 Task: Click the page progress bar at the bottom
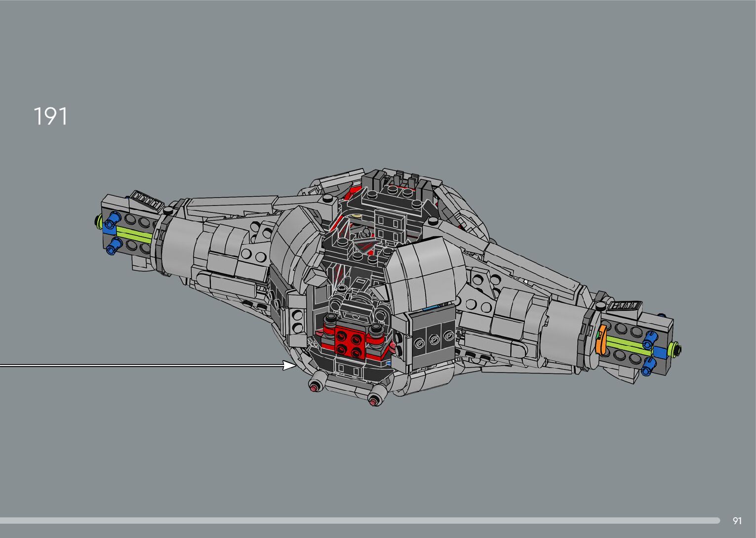(359, 520)
